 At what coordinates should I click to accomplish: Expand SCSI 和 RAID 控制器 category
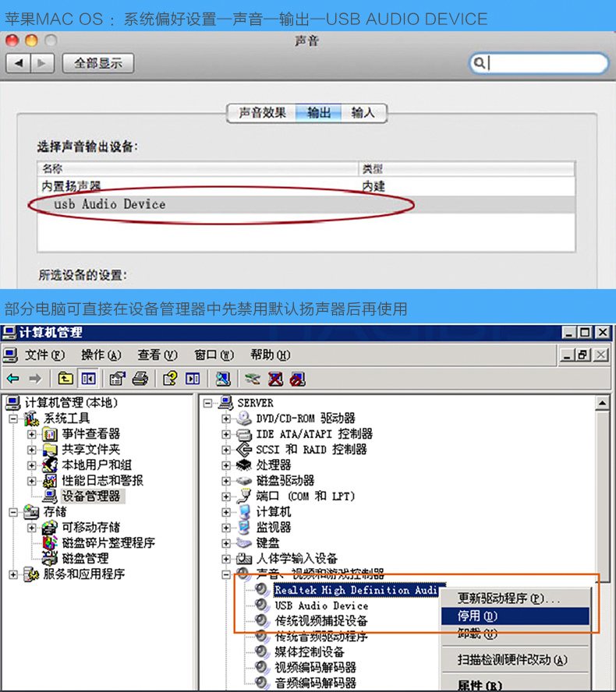click(x=225, y=450)
